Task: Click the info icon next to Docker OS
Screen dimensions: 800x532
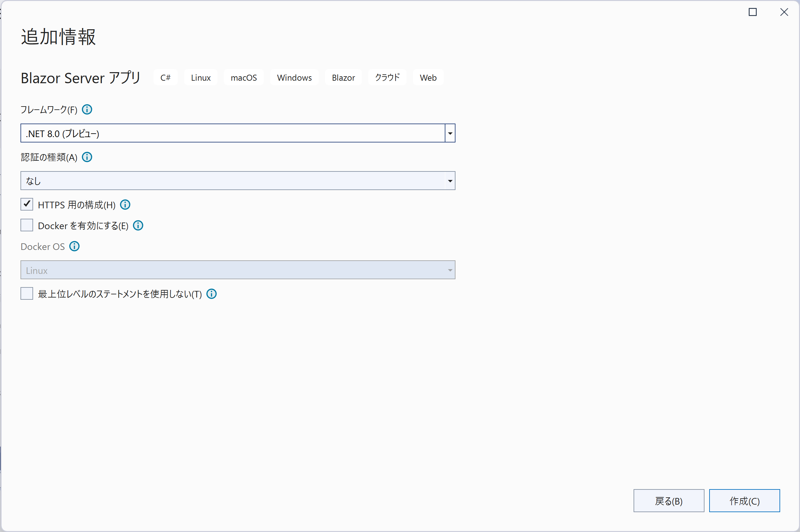Action: point(75,246)
